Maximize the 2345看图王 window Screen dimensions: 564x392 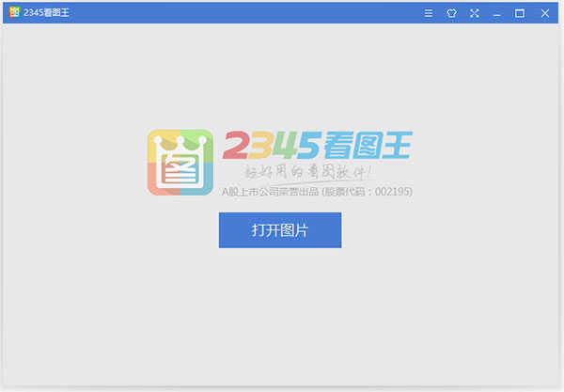[x=520, y=13]
